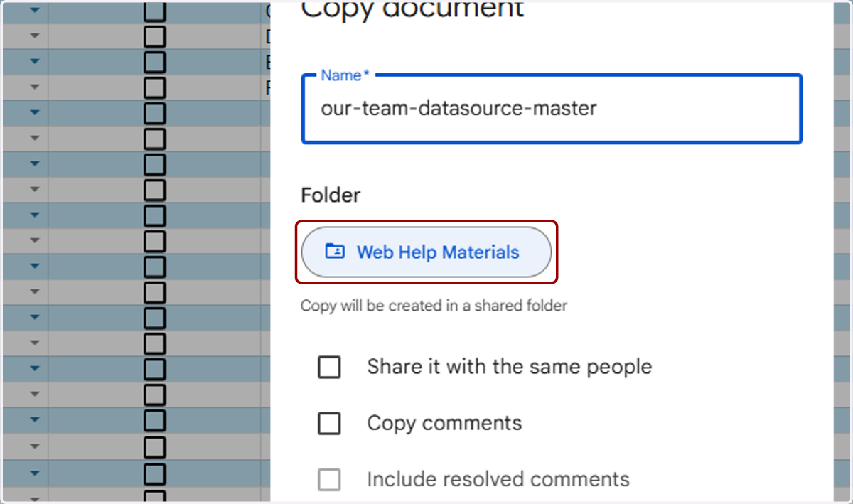Click the 'Copy comments' label text
Screen dimensions: 853x504
pos(444,423)
